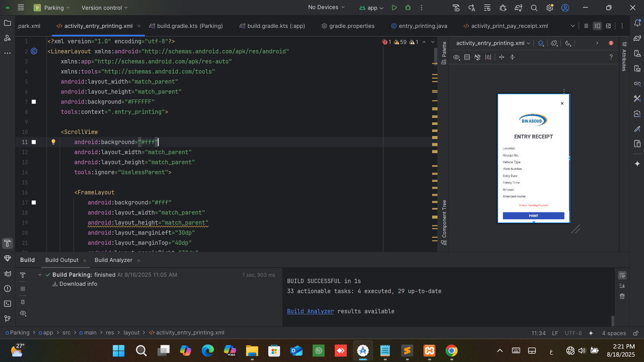644x362 pixels.
Task: Open the Version control dropdown
Action: tap(104, 8)
